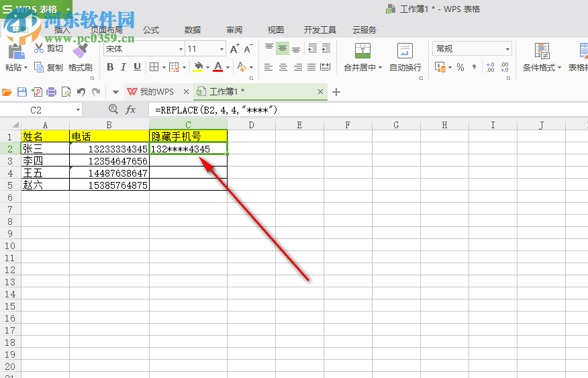The height and width of the screenshot is (378, 588).
Task: Click open file folder icon
Action: pyautogui.click(x=7, y=92)
